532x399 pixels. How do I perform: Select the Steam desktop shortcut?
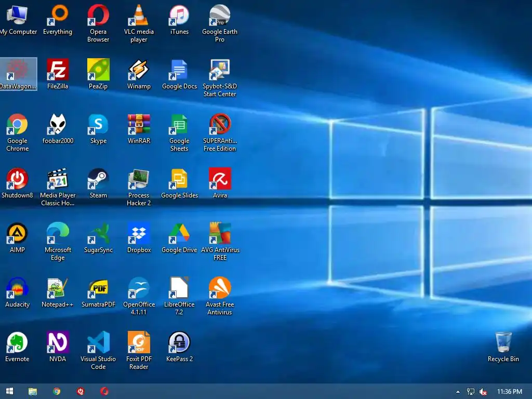[98, 183]
